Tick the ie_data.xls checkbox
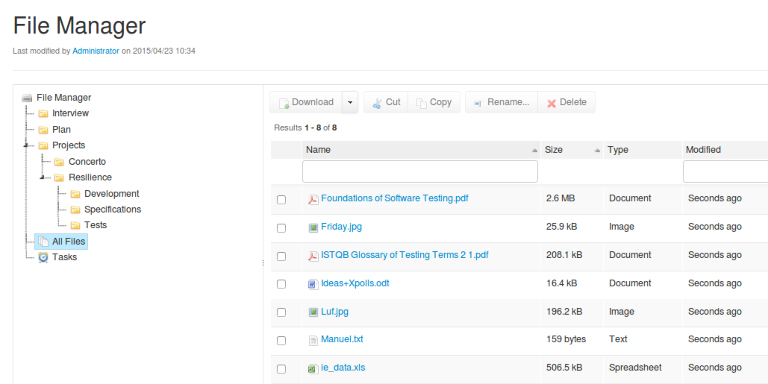Viewport: 768px width, 384px height. (x=282, y=369)
